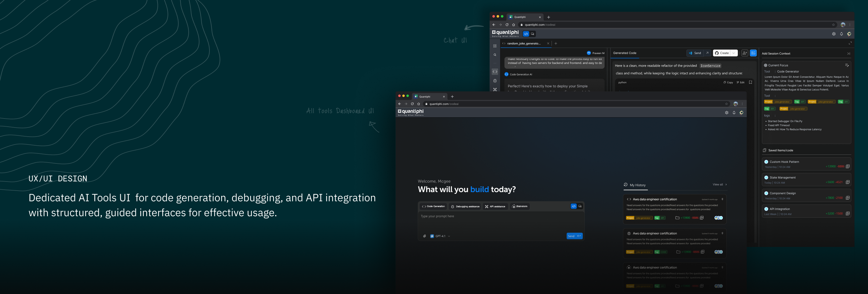Bookmark the generated python snippet
The height and width of the screenshot is (294, 868).
(x=750, y=82)
